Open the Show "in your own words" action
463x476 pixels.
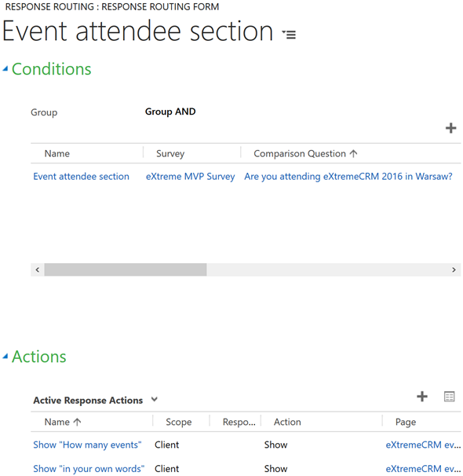click(x=89, y=469)
